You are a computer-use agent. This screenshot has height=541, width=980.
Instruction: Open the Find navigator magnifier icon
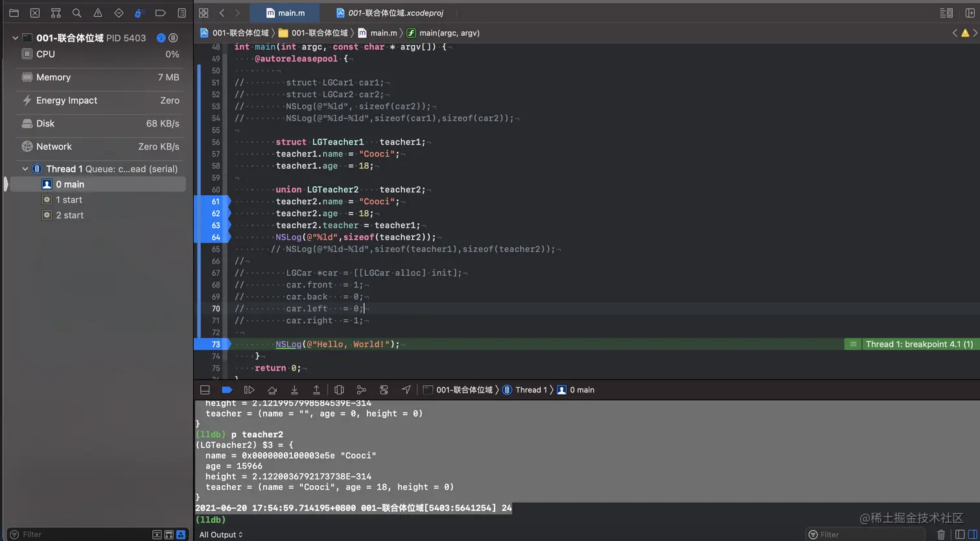[x=76, y=13]
